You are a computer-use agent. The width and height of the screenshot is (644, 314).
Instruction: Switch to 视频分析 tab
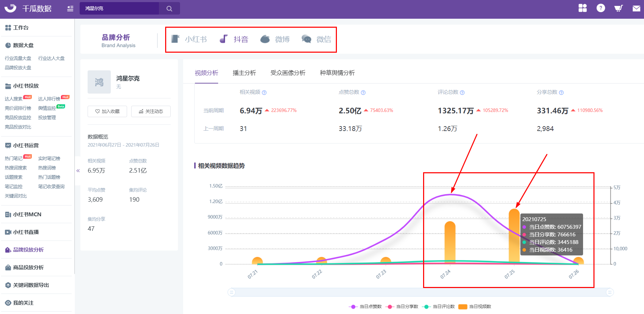206,73
